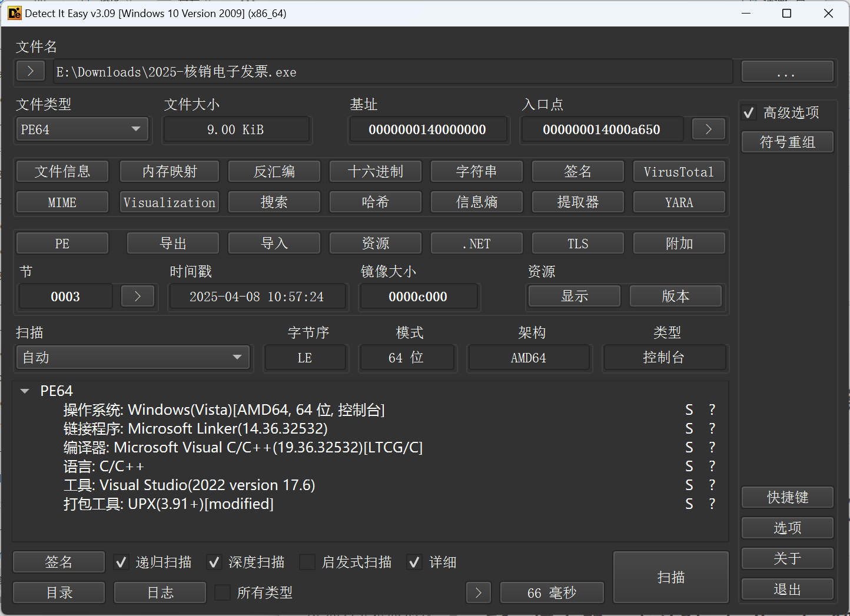The height and width of the screenshot is (616, 850).
Task: Click question mark for 工具 row
Action: pos(712,485)
